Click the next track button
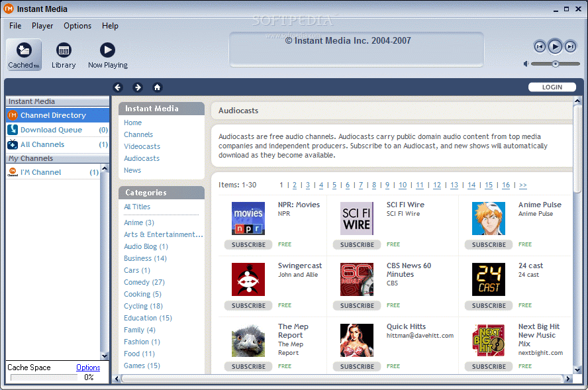 570,46
